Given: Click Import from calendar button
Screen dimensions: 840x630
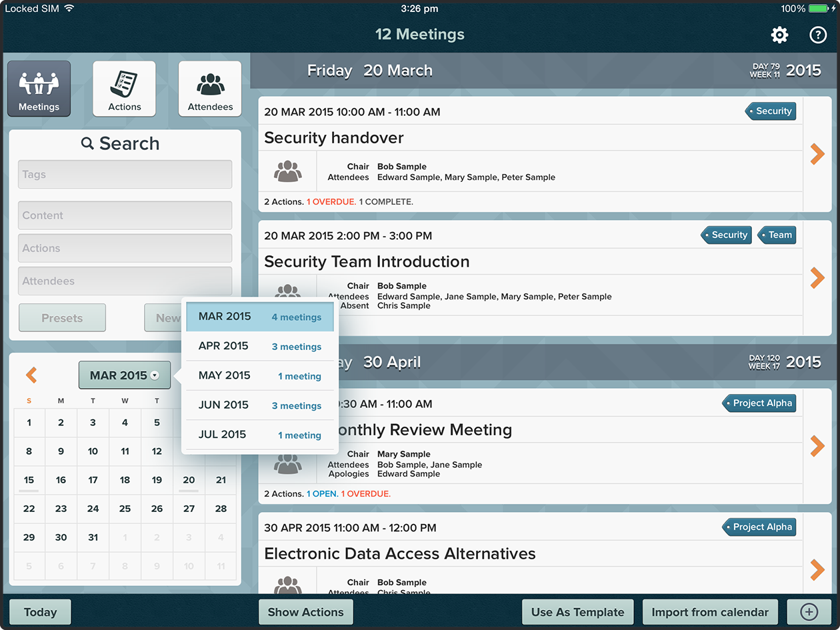Looking at the screenshot, I should (710, 612).
